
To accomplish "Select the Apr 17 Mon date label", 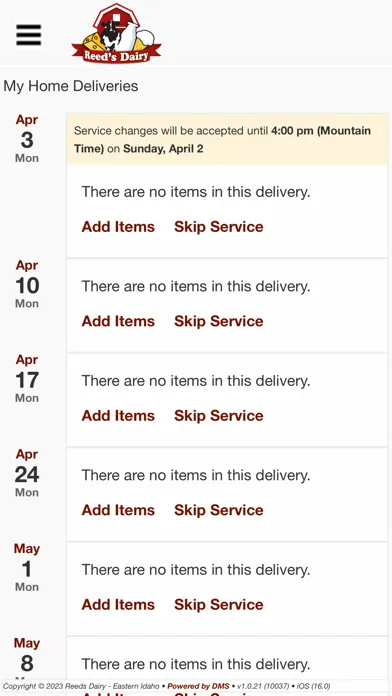I will (27, 379).
